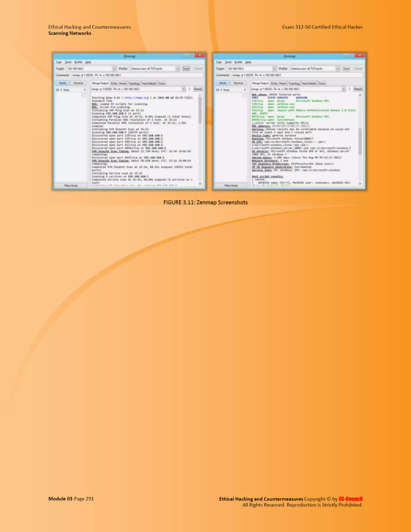Image resolution: width=411 pixels, height=532 pixels.
Task: Click the scroll-up arrow in right window output
Action: pos(360,95)
